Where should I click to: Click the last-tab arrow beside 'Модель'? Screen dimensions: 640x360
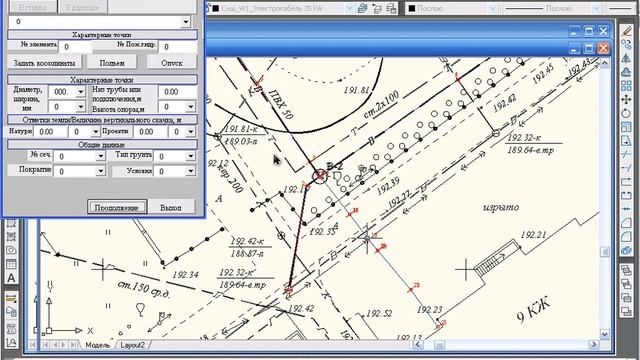click(x=73, y=345)
